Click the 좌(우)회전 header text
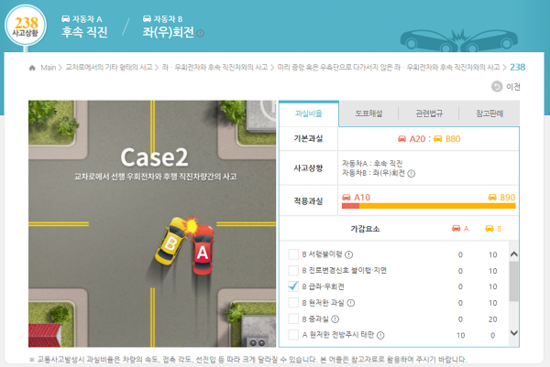 click(168, 32)
